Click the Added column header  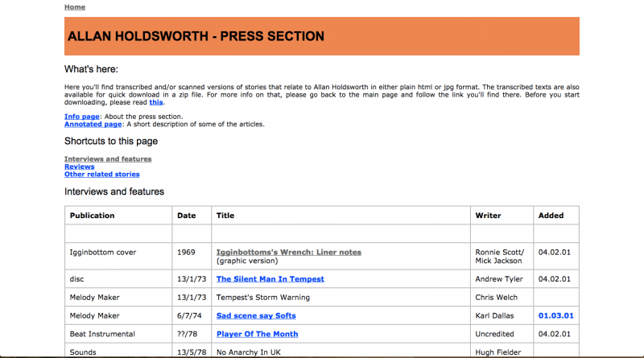551,216
